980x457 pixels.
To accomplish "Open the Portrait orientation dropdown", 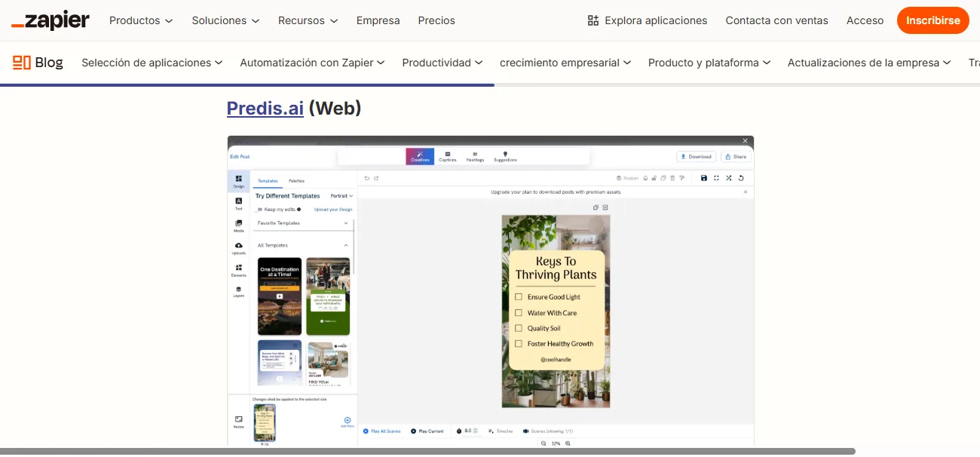I will pyautogui.click(x=341, y=196).
